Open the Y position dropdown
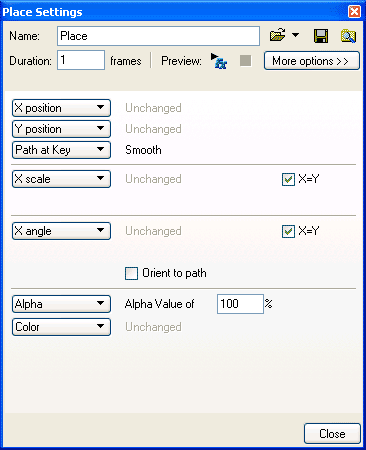366x450 pixels. click(x=61, y=129)
